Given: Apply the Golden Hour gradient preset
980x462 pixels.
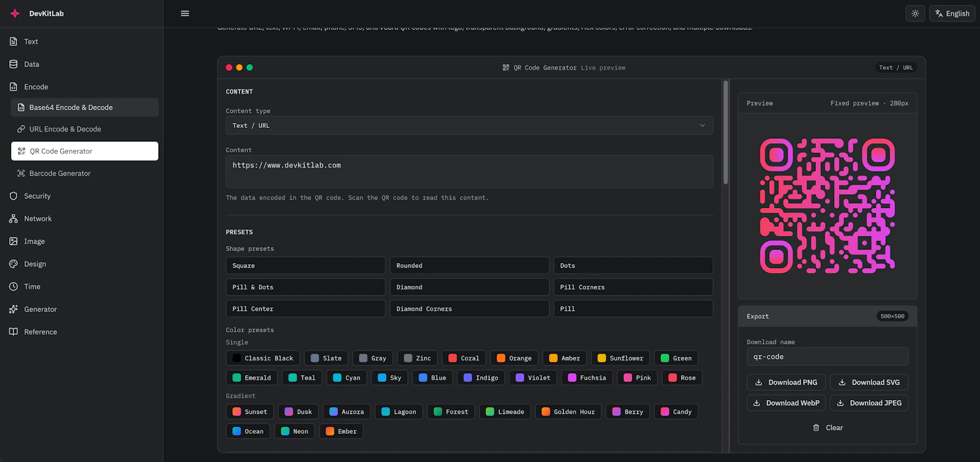Looking at the screenshot, I should [x=568, y=412].
